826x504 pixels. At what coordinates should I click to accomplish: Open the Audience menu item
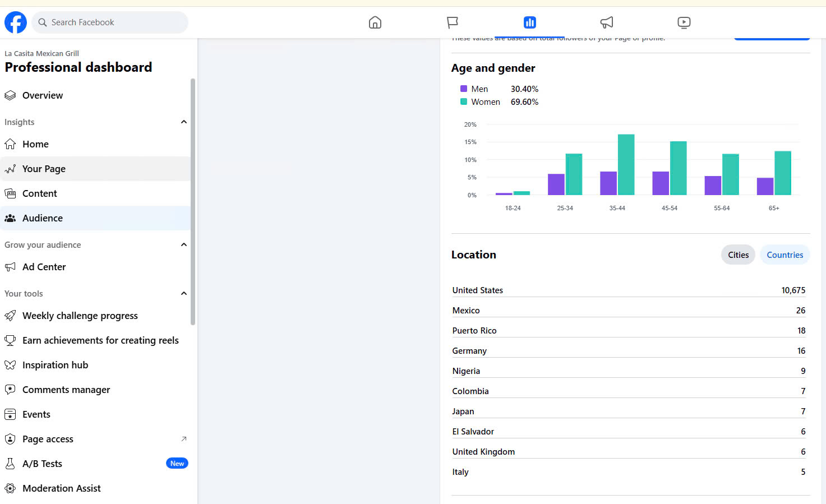click(43, 218)
